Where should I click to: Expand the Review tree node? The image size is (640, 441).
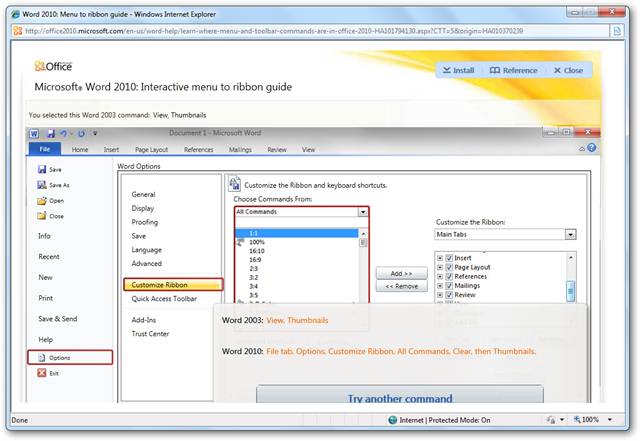pyautogui.click(x=440, y=295)
